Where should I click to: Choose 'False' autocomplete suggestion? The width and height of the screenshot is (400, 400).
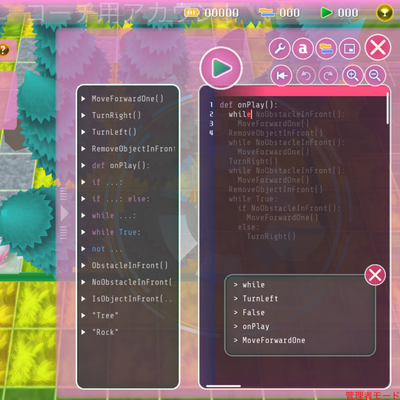pyautogui.click(x=253, y=313)
